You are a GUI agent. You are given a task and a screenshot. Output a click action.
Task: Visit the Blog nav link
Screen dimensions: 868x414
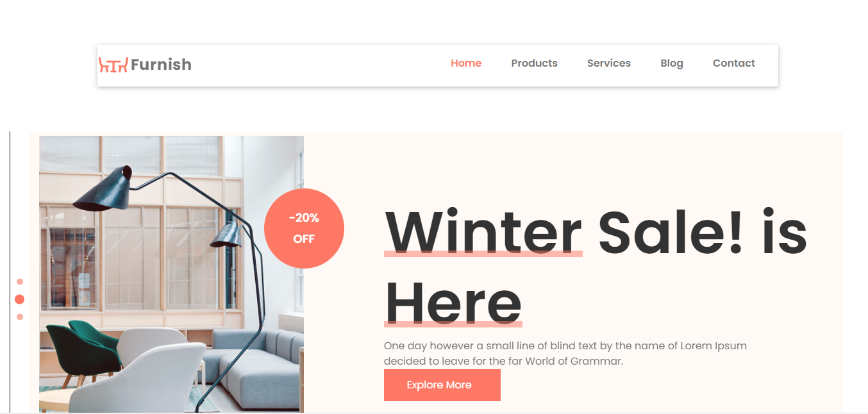pyautogui.click(x=672, y=63)
